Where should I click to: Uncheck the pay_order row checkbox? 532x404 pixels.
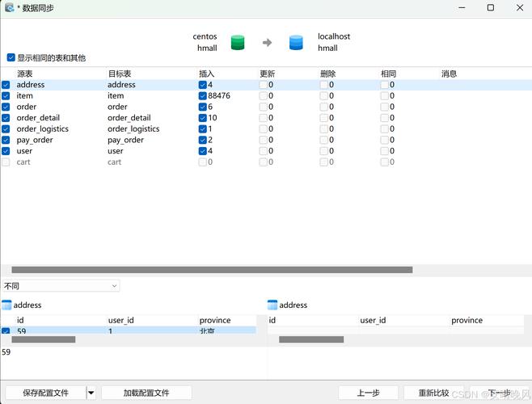(x=6, y=140)
